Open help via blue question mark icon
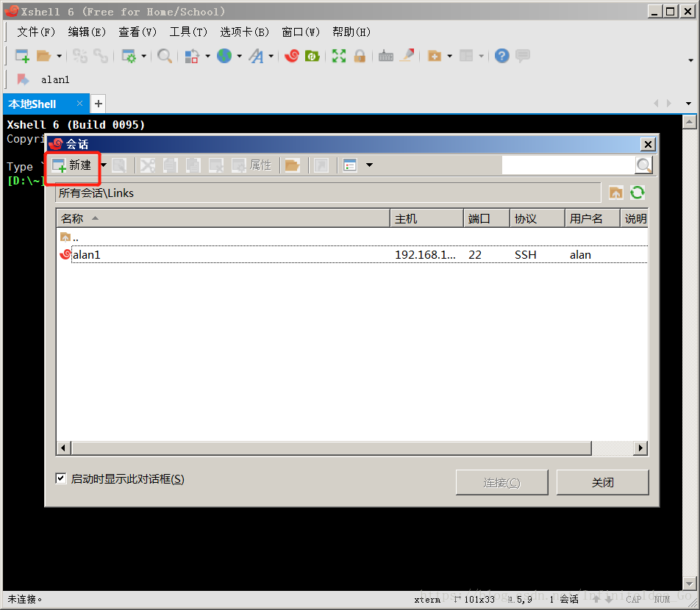Screen dimensions: 700x610 coord(501,56)
